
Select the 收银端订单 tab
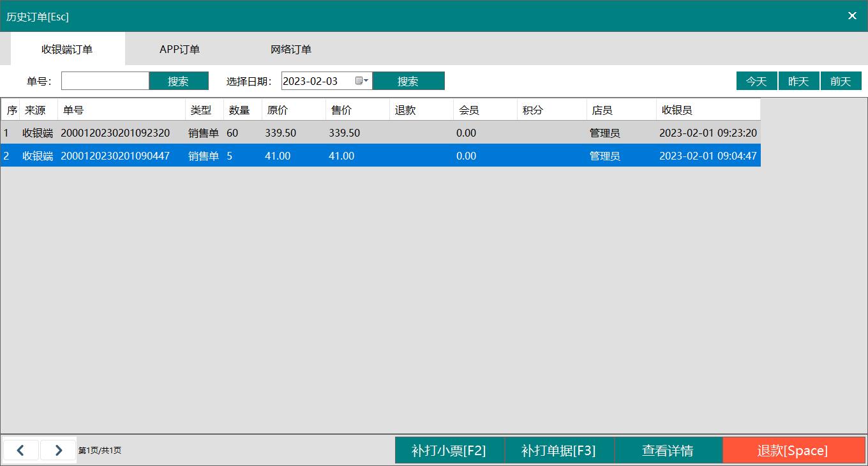[67, 49]
